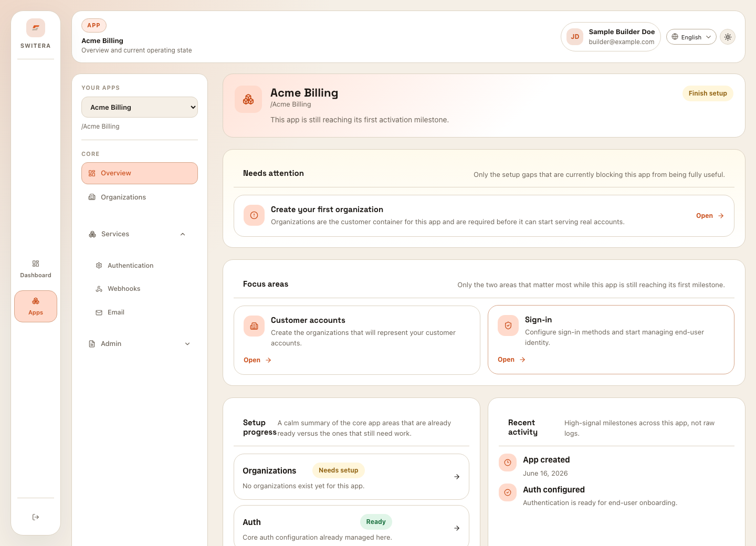Click the builder@example.com email text

tap(622, 42)
